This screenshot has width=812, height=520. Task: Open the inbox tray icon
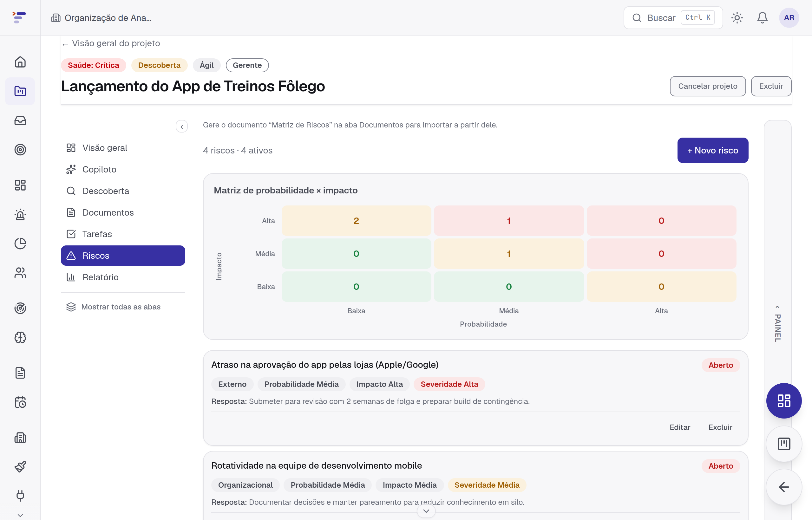[20, 120]
